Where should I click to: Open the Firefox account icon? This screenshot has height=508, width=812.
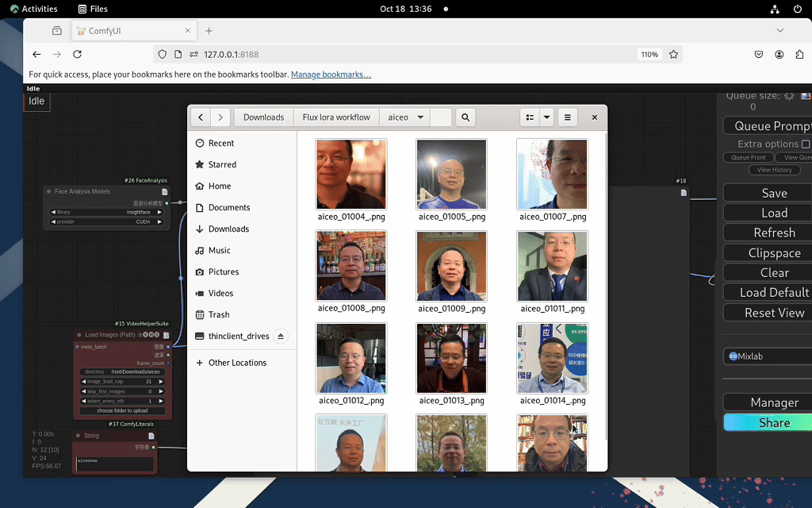(x=779, y=55)
